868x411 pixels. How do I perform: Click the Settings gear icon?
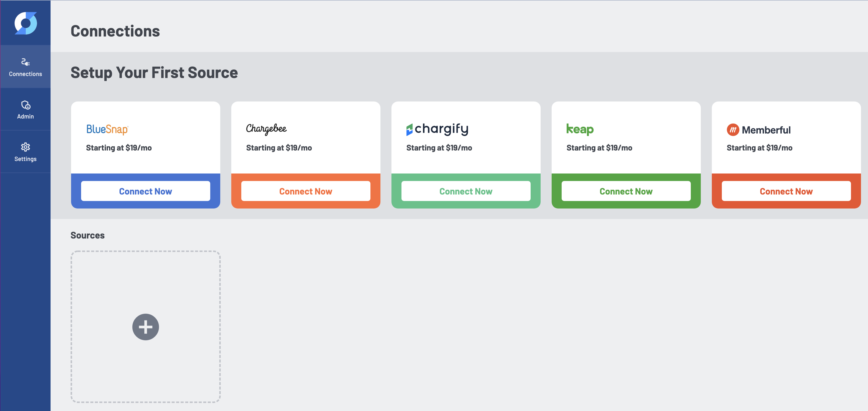26,147
